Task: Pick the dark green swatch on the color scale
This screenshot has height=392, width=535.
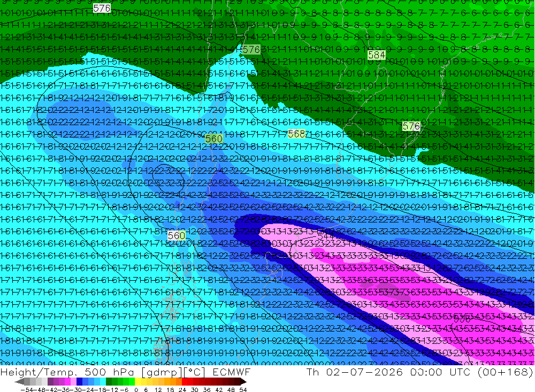Action: click(x=109, y=381)
